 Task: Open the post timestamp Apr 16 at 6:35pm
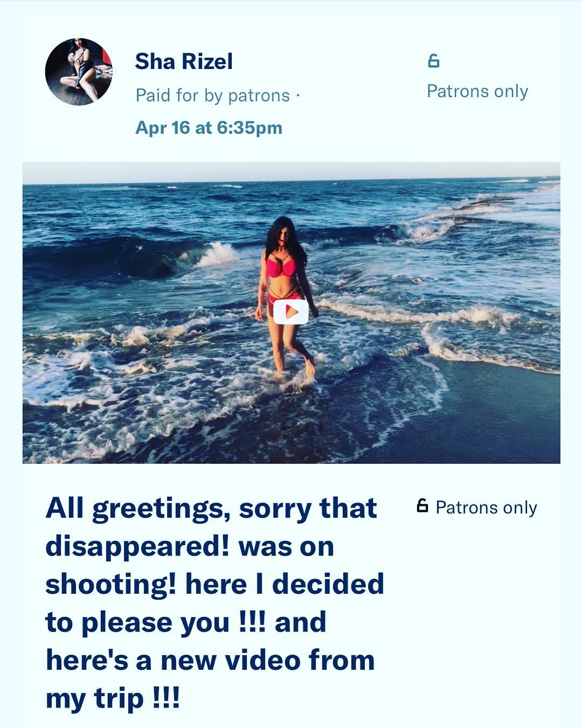[x=209, y=128]
